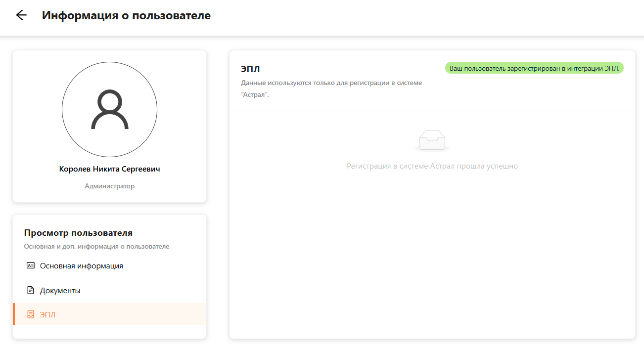
Task: Click the circular border of the profile photo
Action: [62, 110]
